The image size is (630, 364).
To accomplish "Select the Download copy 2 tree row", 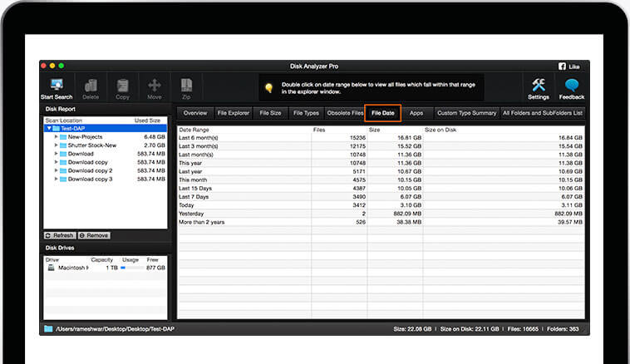I will point(106,170).
